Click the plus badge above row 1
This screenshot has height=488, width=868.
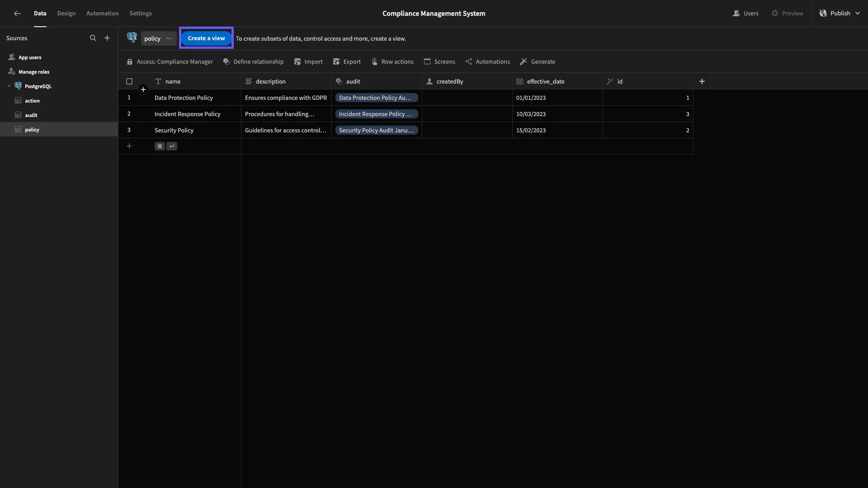pos(143,89)
